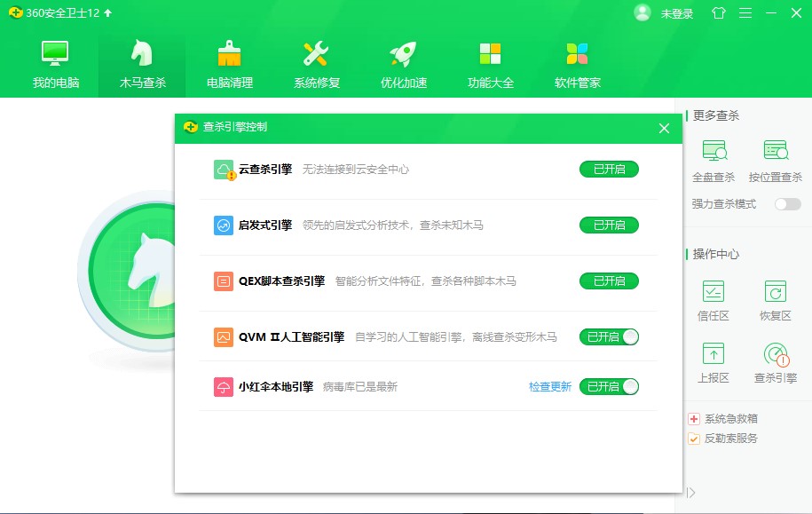Click the 上报区 report zone icon
Screen dimensions: 812x514
click(x=713, y=354)
